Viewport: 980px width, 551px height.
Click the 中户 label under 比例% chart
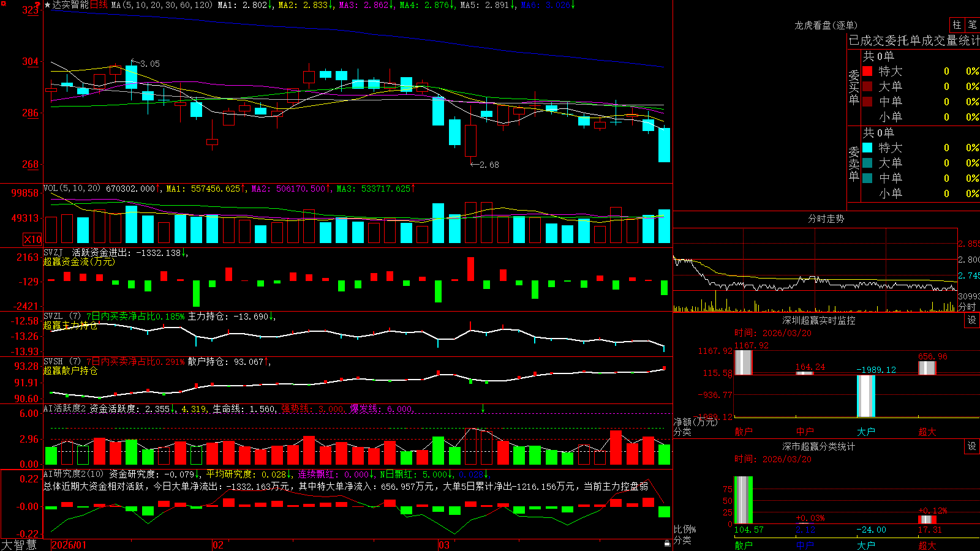[x=805, y=545]
